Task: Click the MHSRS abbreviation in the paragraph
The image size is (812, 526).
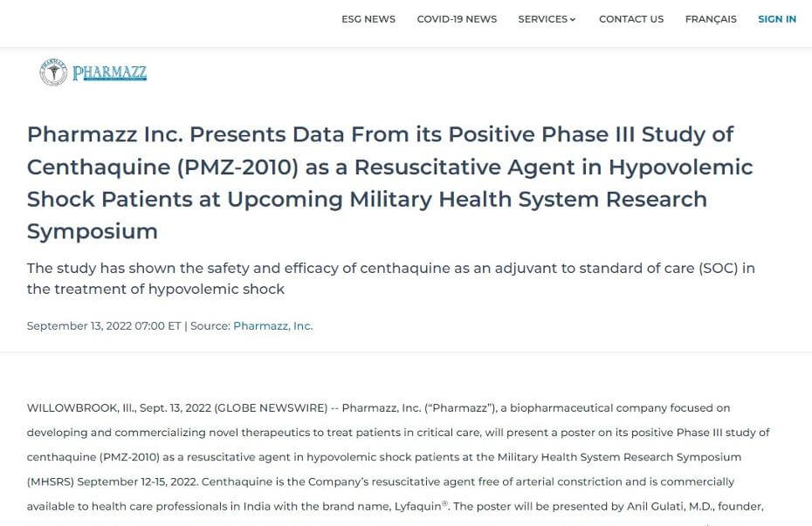Action: 51,482
